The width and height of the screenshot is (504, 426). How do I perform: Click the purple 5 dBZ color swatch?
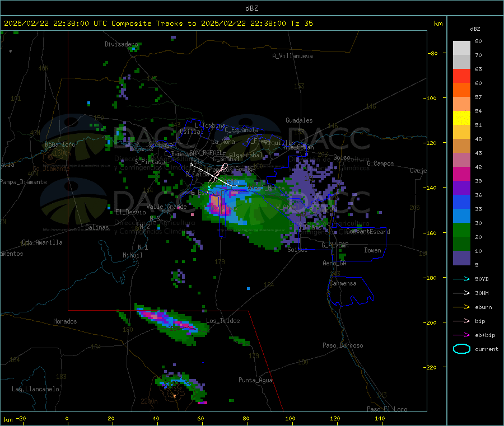click(x=461, y=258)
